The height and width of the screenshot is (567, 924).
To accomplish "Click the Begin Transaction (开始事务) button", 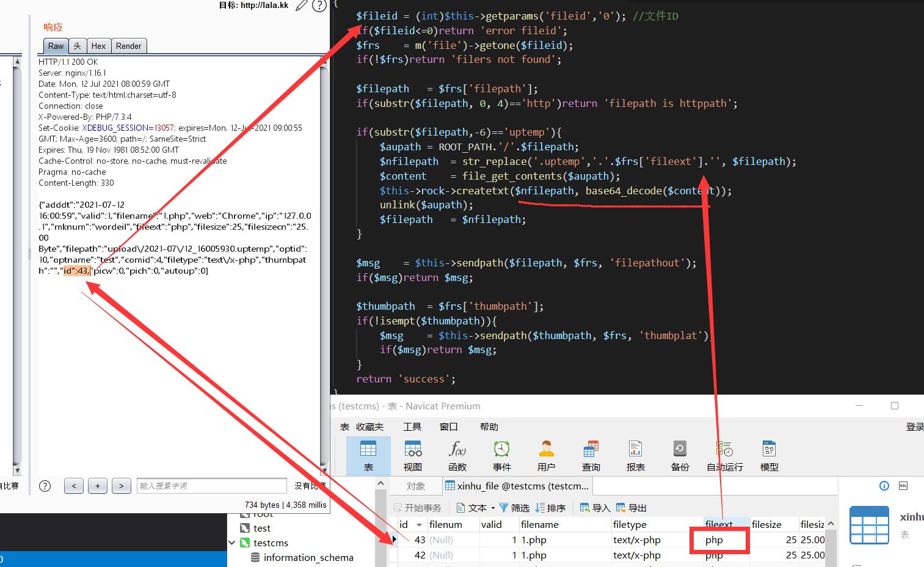I will coord(418,508).
